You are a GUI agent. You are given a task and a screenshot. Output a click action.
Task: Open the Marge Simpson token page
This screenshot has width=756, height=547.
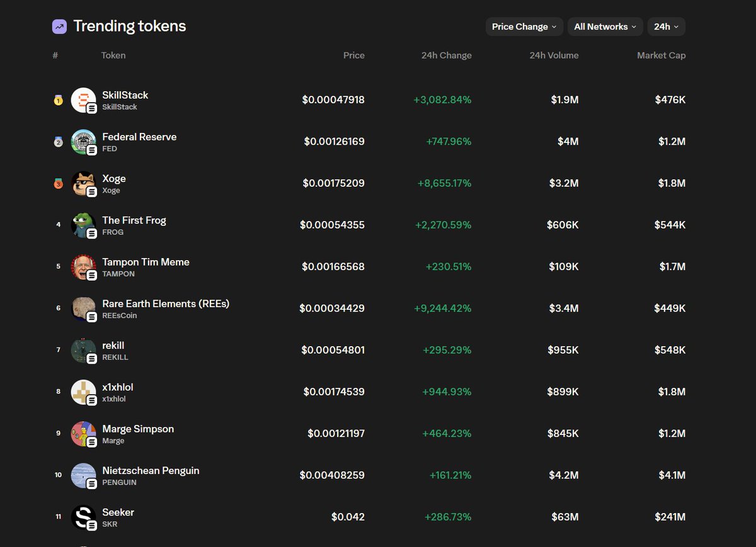tap(138, 429)
